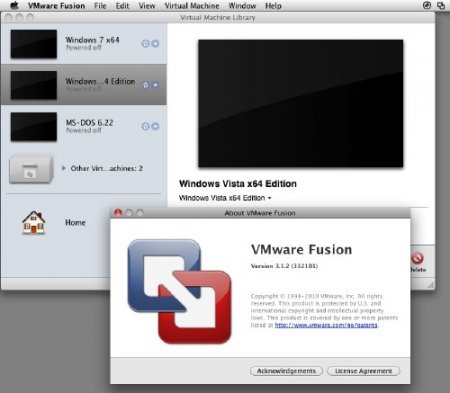The image size is (450, 393).
Task: Open the File menu
Action: click(100, 6)
